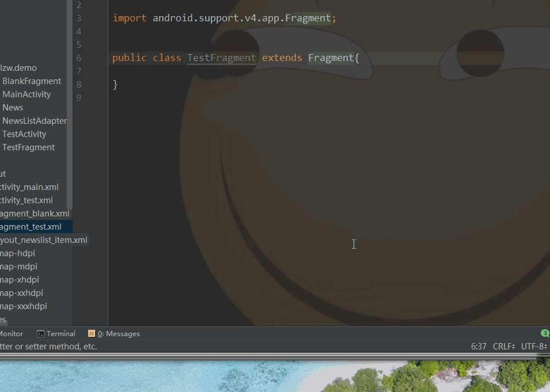Image resolution: width=550 pixels, height=392 pixels.
Task: Select TestActivity in the project tree
Action: (24, 134)
